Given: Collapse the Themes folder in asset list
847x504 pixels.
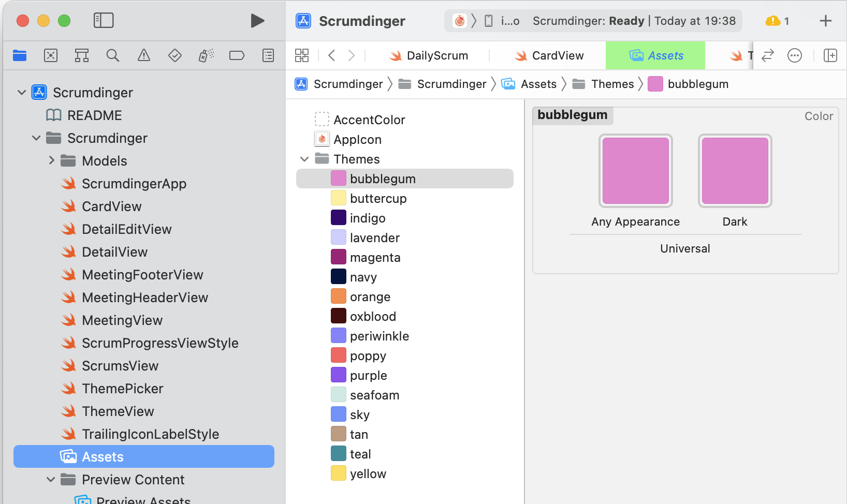Looking at the screenshot, I should [304, 159].
